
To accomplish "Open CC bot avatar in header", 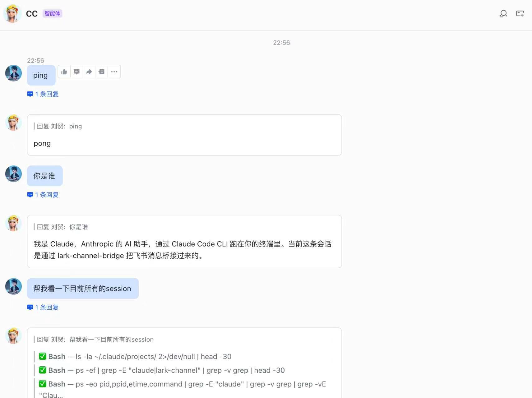I will 12,14.
